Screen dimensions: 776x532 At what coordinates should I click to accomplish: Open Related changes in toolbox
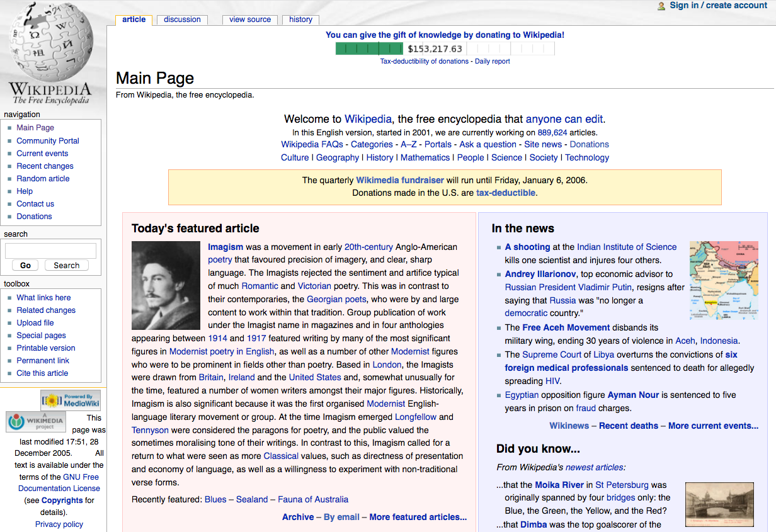tap(46, 310)
